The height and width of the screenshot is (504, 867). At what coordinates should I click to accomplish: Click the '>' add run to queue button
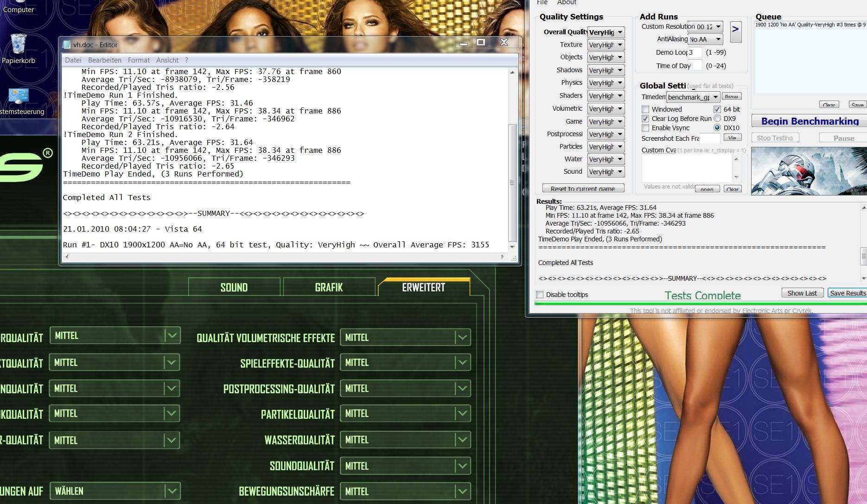click(x=735, y=31)
